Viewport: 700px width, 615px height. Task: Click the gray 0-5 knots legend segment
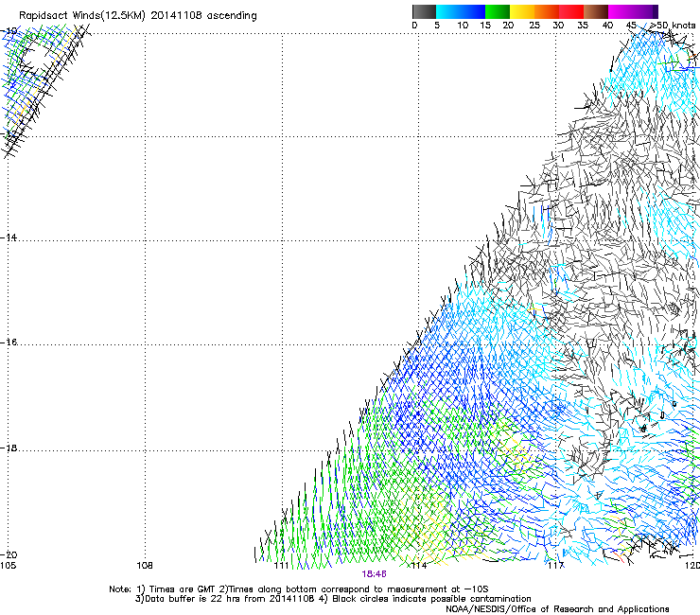[424, 11]
